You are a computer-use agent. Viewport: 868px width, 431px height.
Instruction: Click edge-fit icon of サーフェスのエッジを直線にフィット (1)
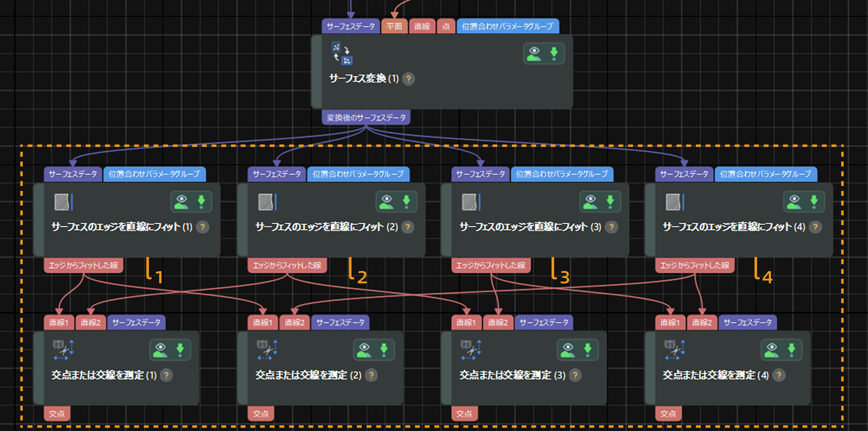pos(63,202)
